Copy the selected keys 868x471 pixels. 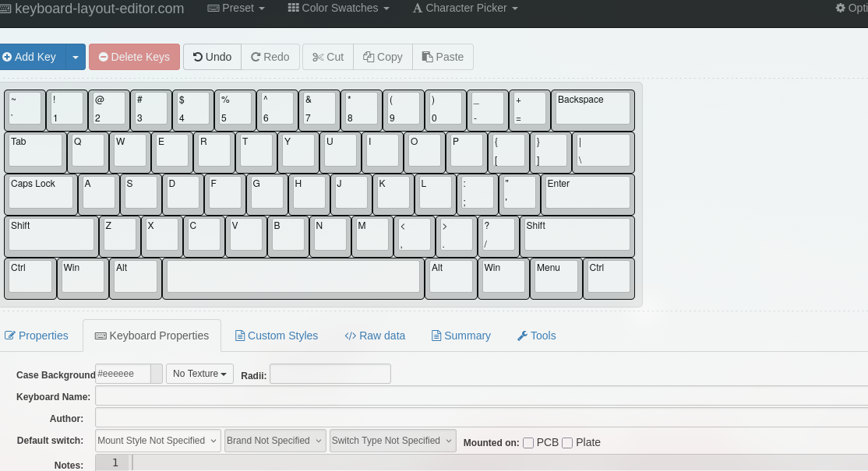pyautogui.click(x=383, y=56)
